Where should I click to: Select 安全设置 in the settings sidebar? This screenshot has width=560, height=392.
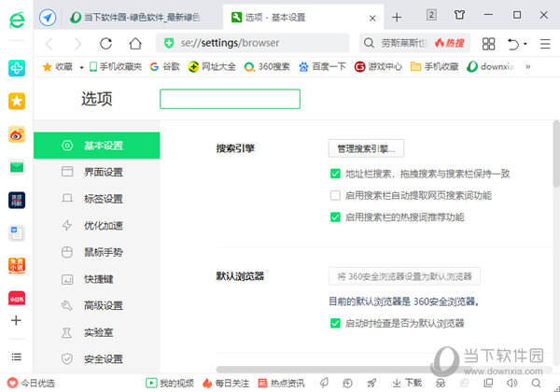pos(96,359)
